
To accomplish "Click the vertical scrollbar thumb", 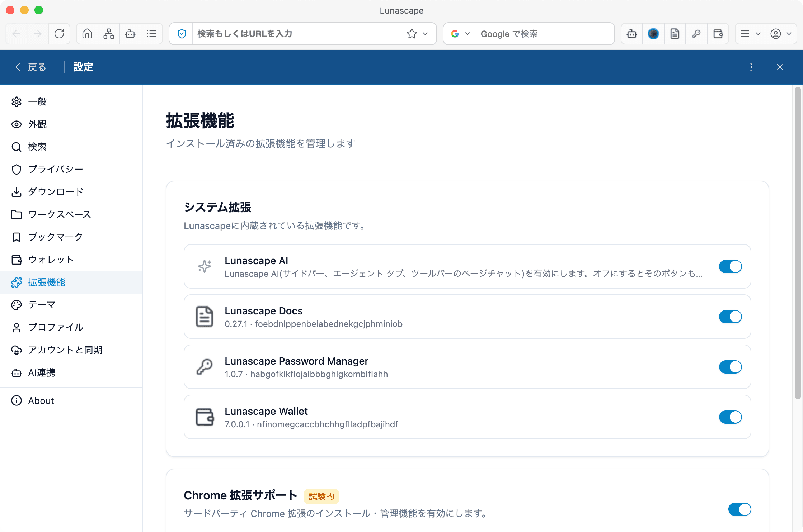I will pos(798,243).
